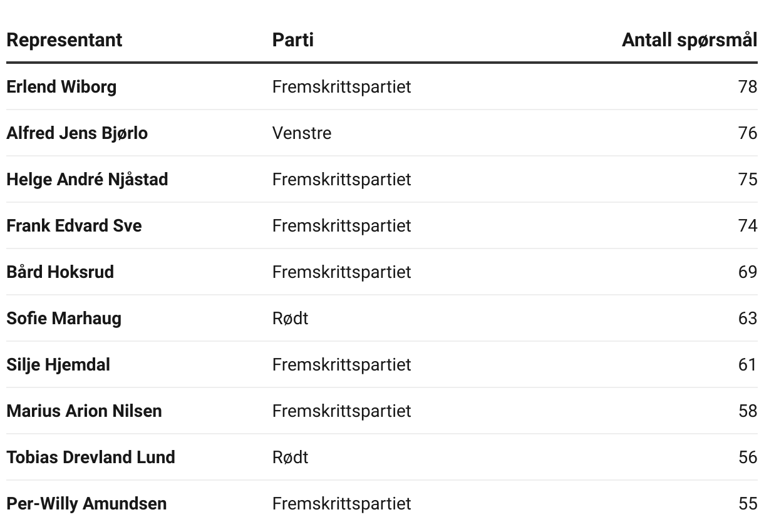Click Rødt party for Tobias Drevland Lund

click(291, 457)
